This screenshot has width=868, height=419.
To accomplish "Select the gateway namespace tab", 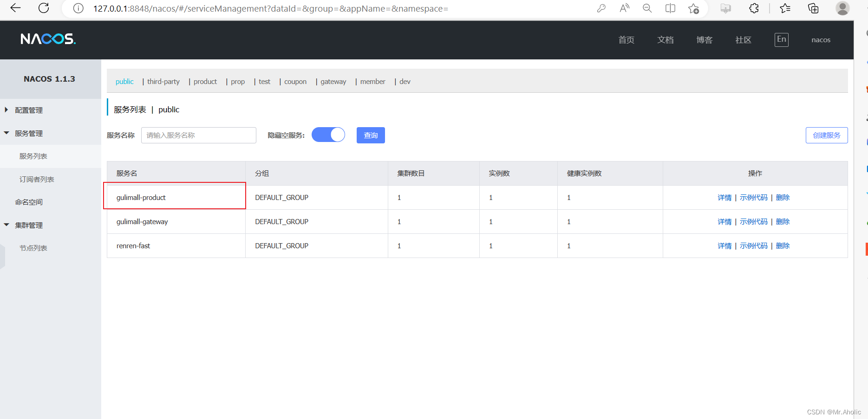I will click(x=333, y=82).
